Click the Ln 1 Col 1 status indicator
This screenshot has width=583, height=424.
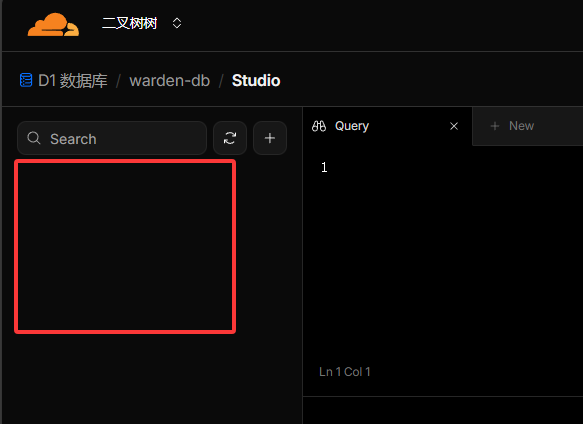tap(345, 372)
